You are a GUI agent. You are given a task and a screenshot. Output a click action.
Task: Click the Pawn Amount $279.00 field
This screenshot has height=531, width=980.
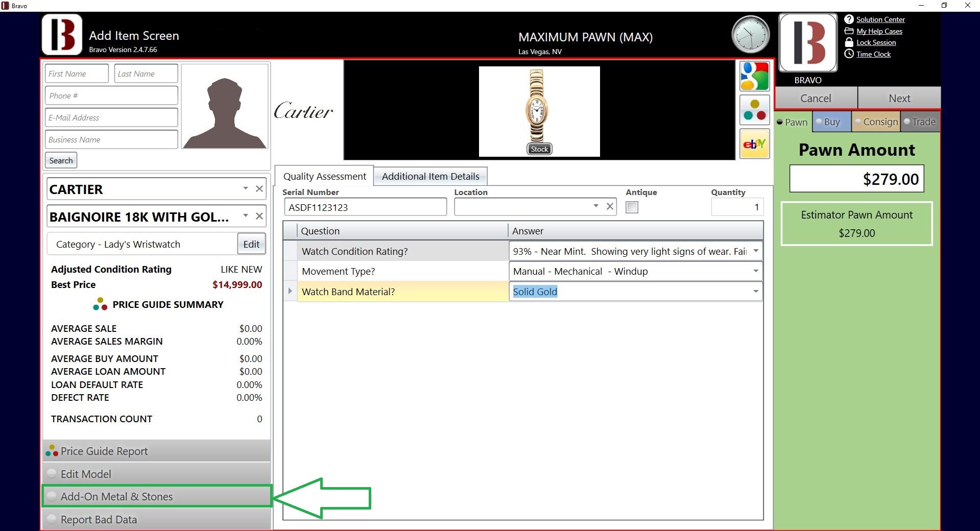pyautogui.click(x=856, y=179)
